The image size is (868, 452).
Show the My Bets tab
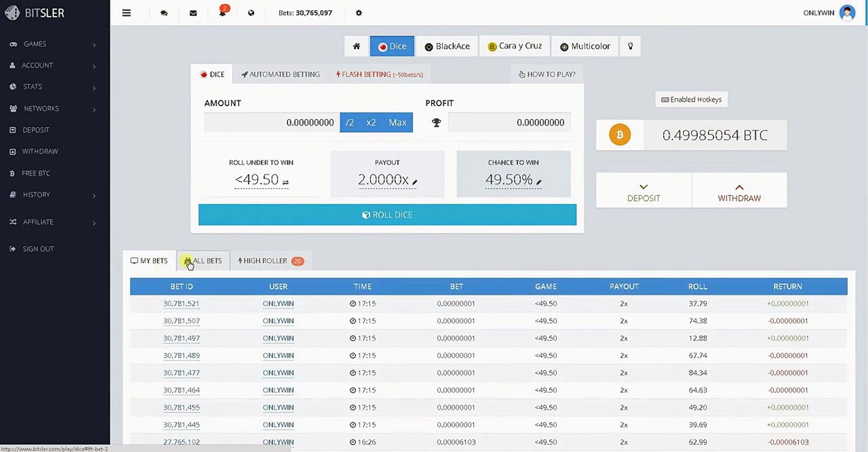149,261
